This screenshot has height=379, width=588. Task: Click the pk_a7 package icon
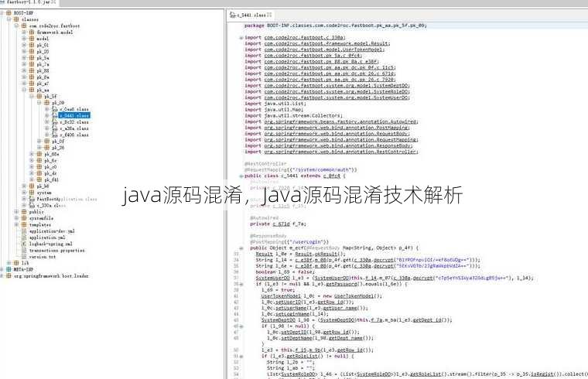tap(32, 84)
